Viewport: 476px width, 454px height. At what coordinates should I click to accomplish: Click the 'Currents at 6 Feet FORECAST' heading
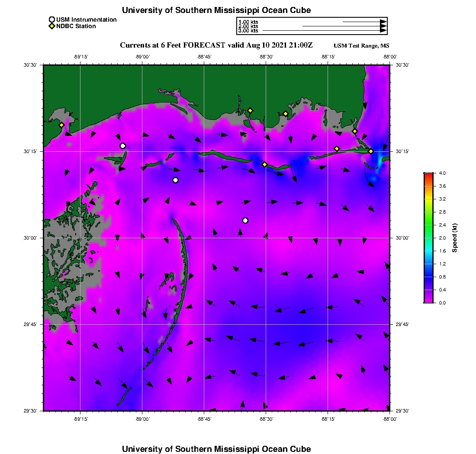216,45
